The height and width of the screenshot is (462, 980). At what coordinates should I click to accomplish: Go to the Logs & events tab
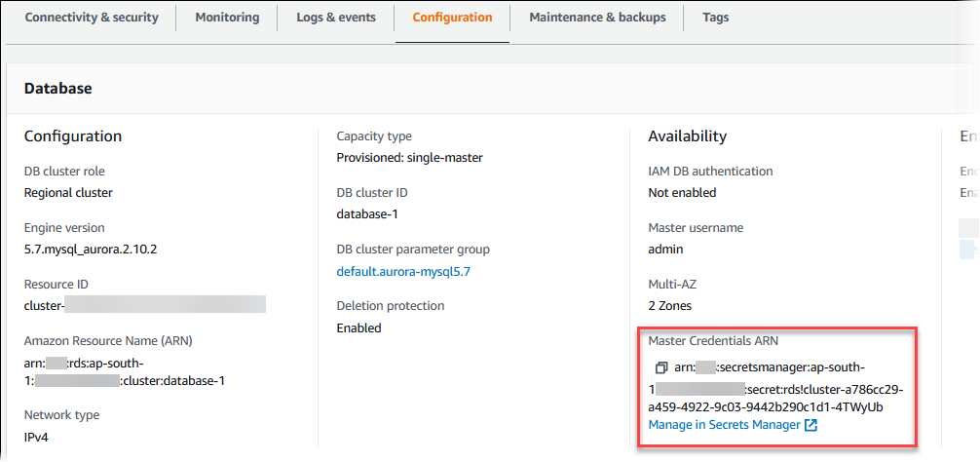point(336,18)
